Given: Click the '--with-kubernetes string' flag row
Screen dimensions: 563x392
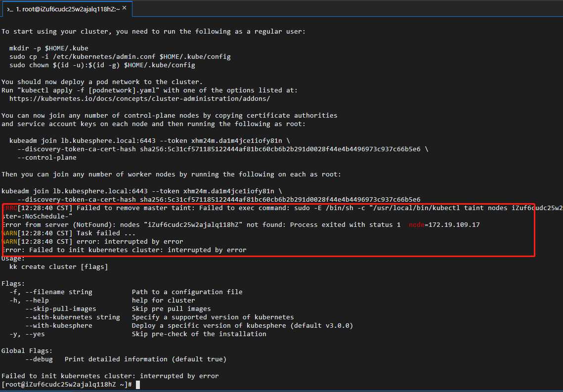Looking at the screenshot, I should 160,317.
